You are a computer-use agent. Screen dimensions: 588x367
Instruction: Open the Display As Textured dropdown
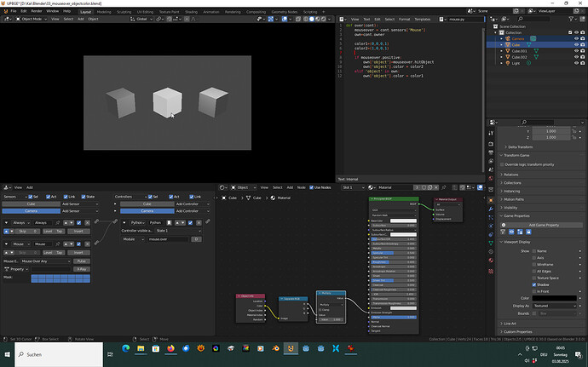[x=555, y=306]
